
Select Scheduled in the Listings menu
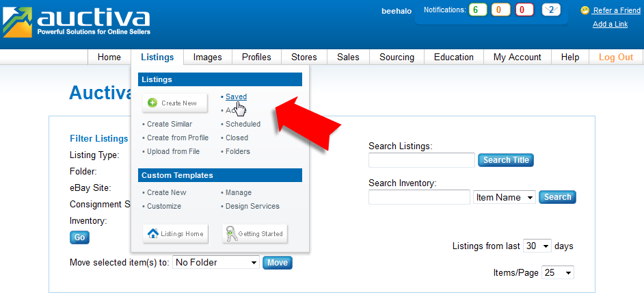click(243, 125)
